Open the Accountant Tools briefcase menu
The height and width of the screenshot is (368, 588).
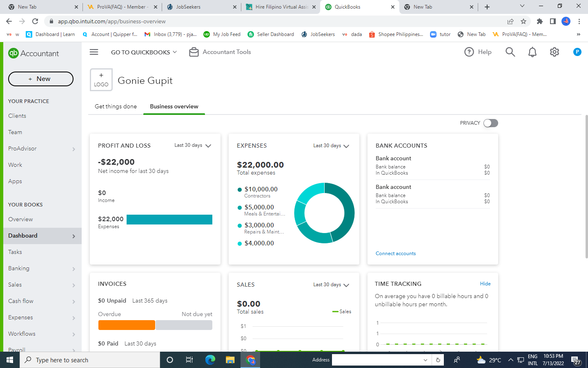(x=220, y=52)
